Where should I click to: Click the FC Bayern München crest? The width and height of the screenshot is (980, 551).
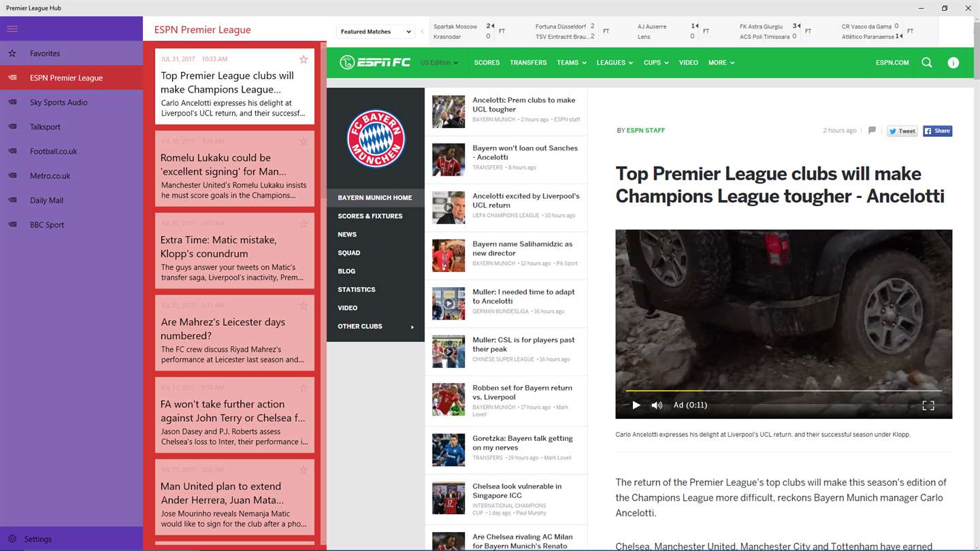(376, 139)
